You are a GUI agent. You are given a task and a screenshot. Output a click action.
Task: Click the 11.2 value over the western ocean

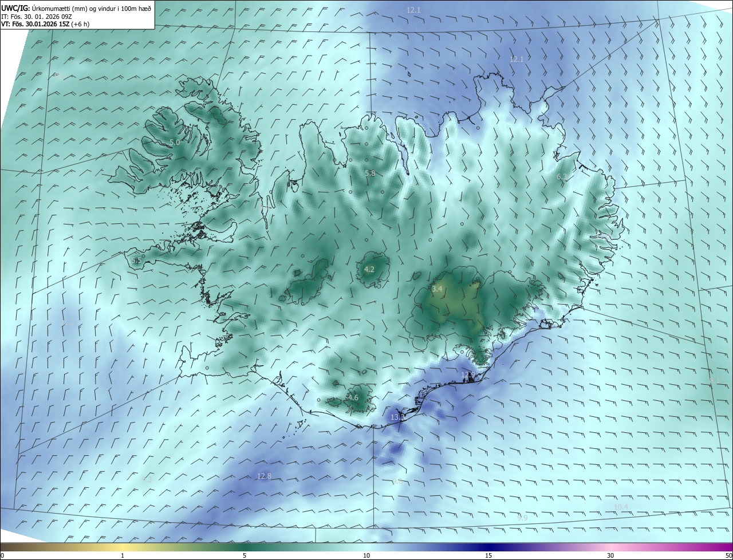click(x=68, y=323)
